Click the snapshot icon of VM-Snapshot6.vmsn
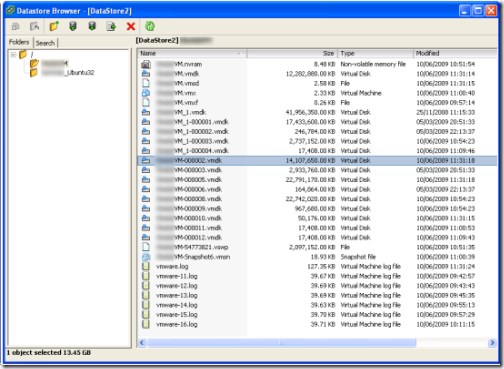The image size is (504, 369). 146,257
